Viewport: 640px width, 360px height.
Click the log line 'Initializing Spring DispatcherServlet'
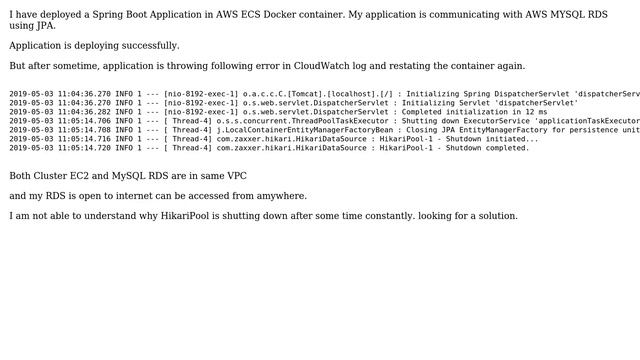tap(324, 94)
